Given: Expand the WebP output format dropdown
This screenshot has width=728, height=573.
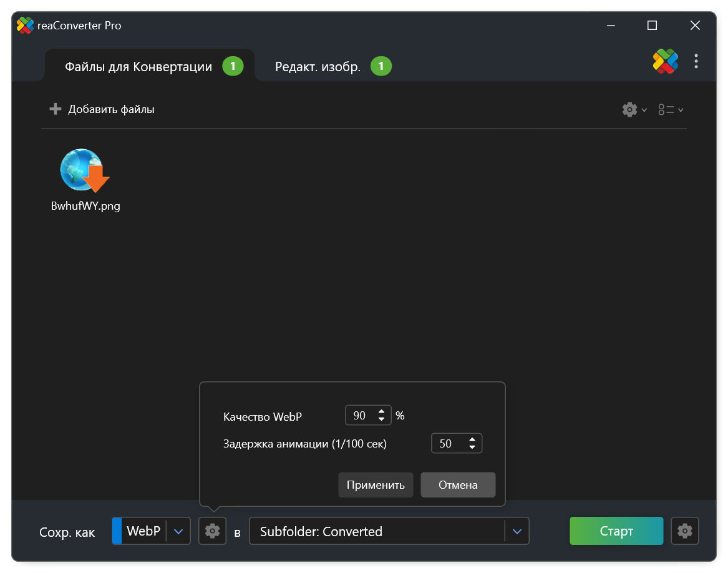Looking at the screenshot, I should pyautogui.click(x=178, y=531).
